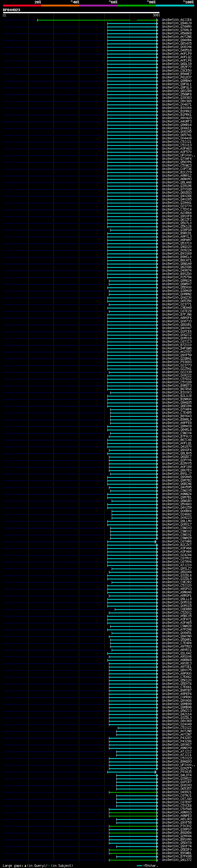The height and width of the screenshot is (868, 197).
Task: Select hit UniRef100_C6TIC3
Action: tap(177, 342)
